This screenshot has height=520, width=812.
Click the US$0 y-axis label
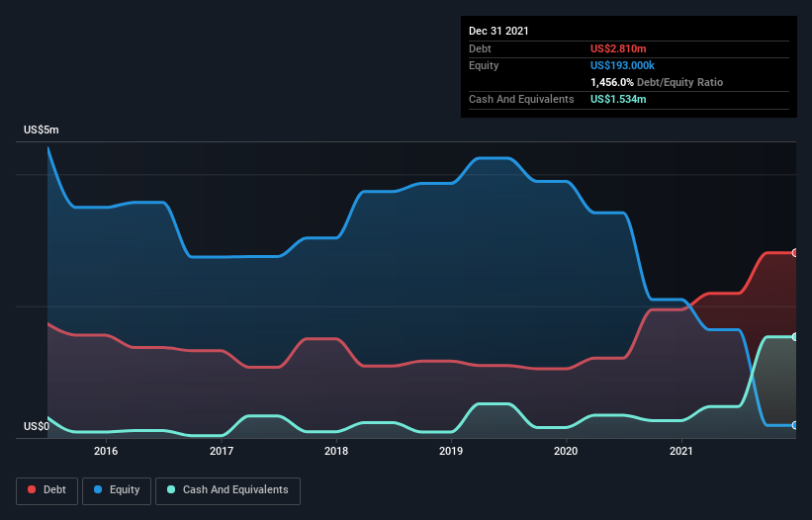click(37, 426)
